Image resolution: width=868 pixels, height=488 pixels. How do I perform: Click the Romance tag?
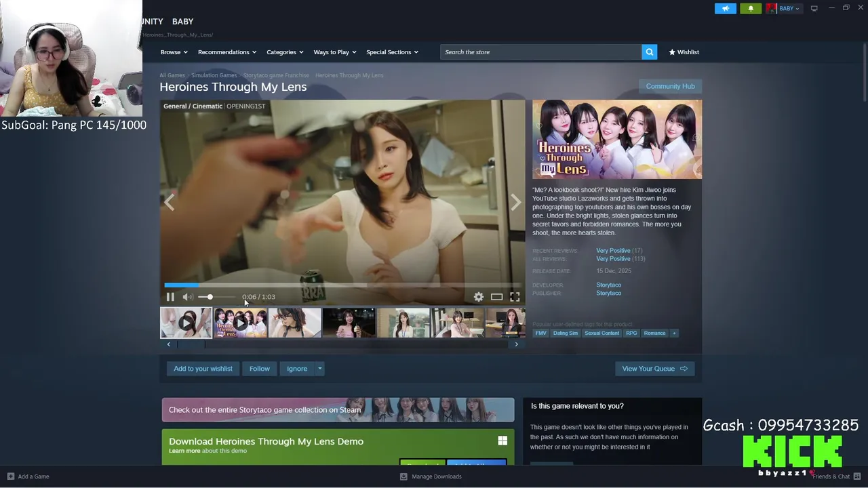[x=654, y=333]
